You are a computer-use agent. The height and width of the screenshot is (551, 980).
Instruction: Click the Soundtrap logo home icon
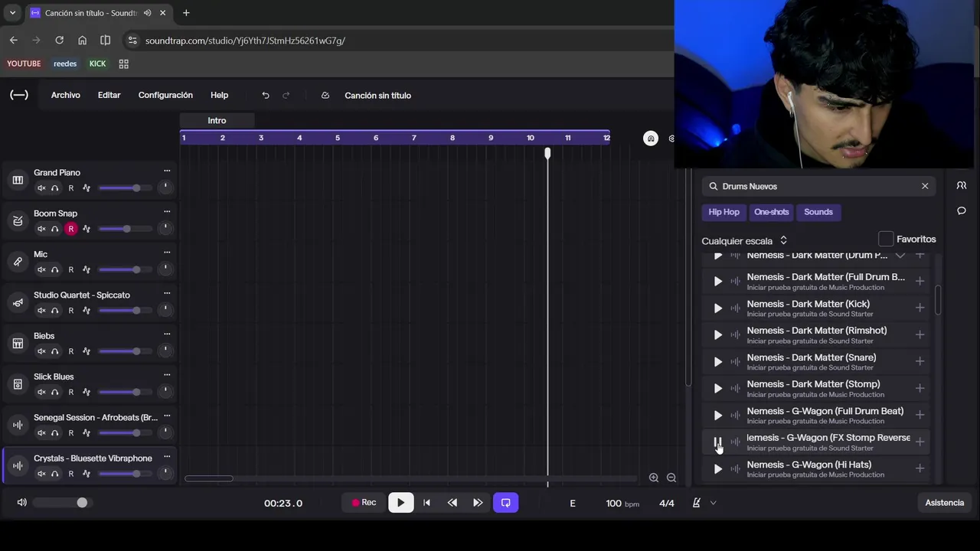19,95
